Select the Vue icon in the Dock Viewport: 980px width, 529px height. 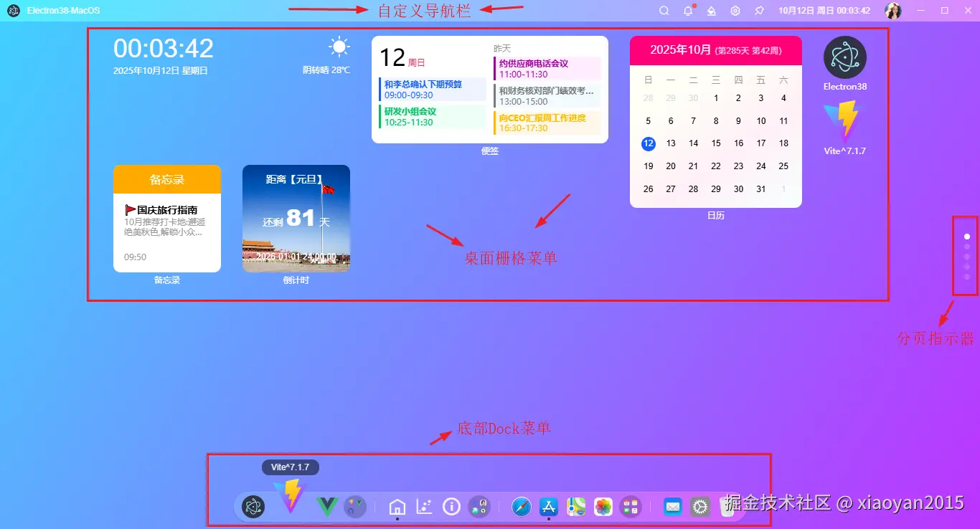pyautogui.click(x=326, y=507)
